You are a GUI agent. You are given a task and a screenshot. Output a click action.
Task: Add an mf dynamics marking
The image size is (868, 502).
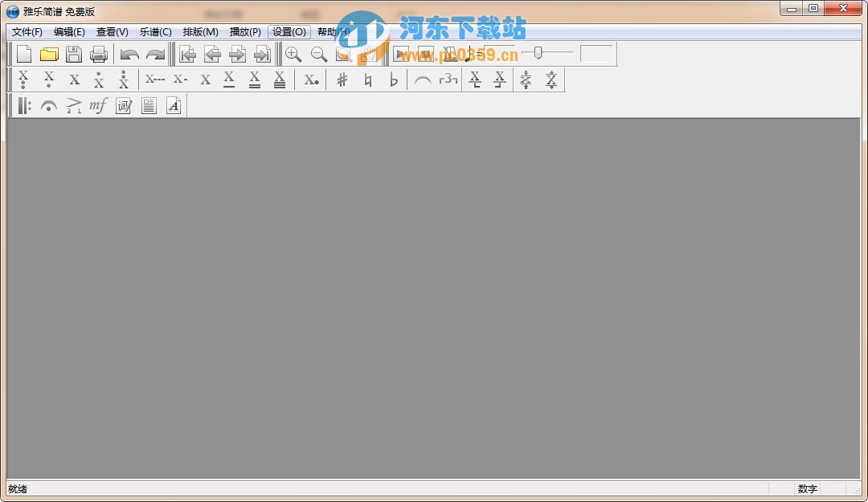click(98, 104)
